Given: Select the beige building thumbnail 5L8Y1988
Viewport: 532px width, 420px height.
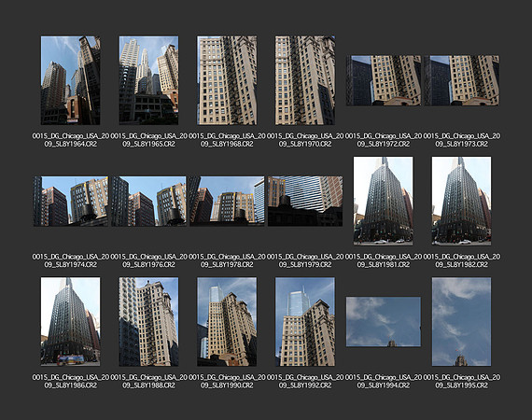Looking at the screenshot, I should point(148,322).
